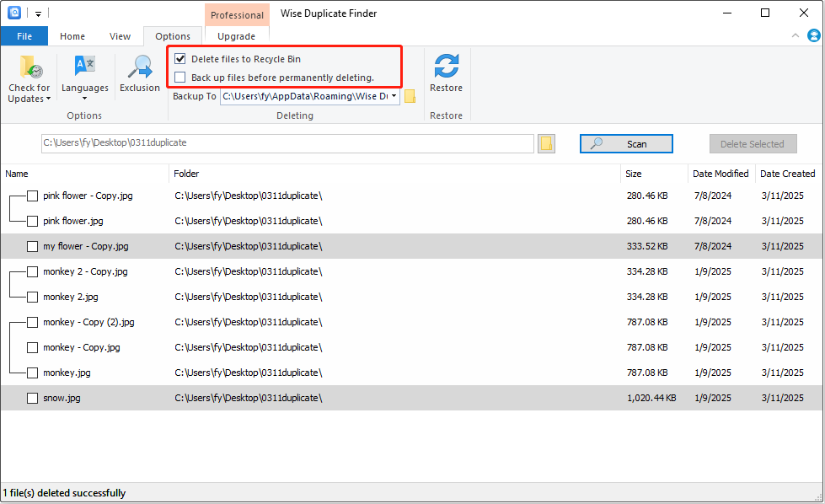Screen dimensions: 825x504
Task: Click the status text '1 file(s) deleted successfully'
Action: pyautogui.click(x=64, y=493)
